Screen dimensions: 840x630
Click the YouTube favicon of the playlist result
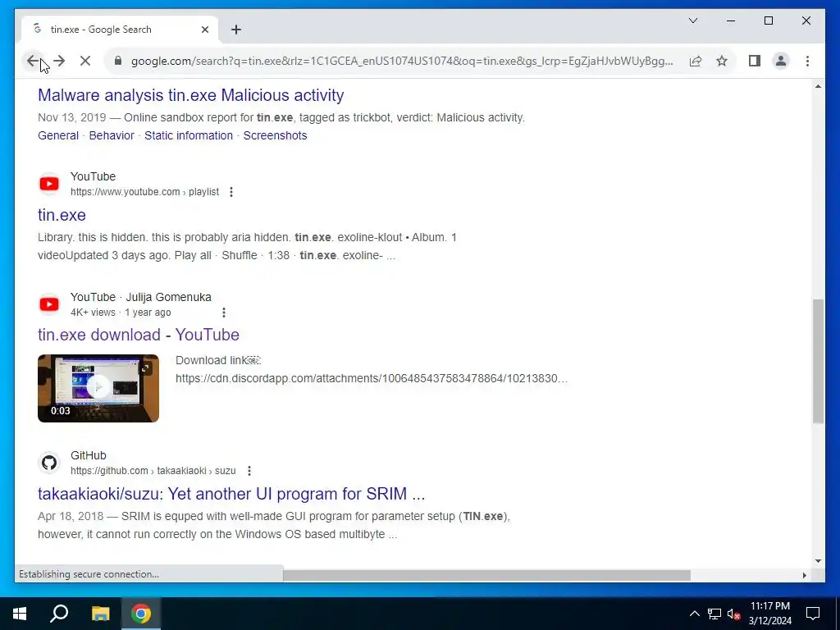(49, 184)
